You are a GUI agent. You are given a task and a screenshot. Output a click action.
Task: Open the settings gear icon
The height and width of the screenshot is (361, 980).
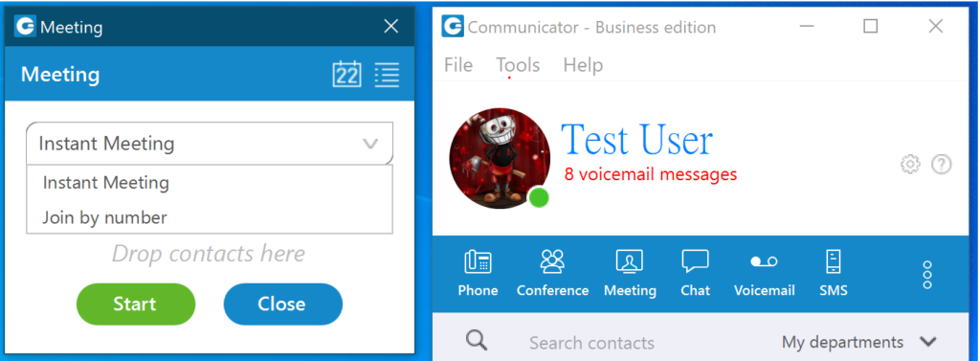910,165
